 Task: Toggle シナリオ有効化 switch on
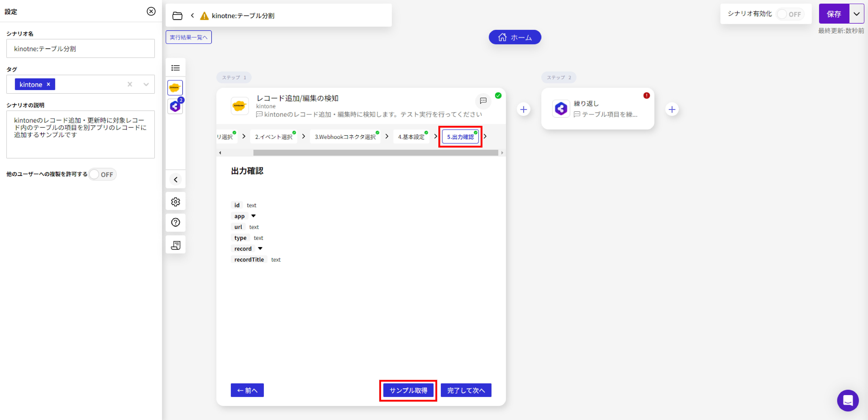point(790,14)
